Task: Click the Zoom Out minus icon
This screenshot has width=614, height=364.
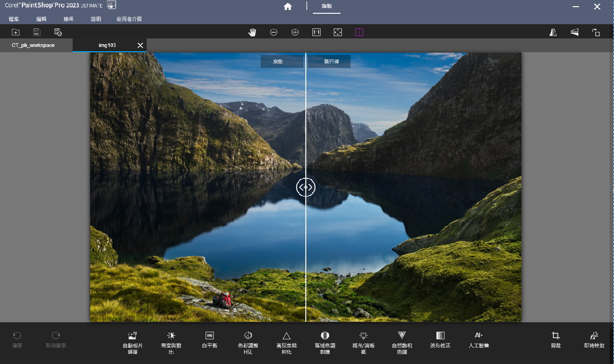Action: click(274, 32)
